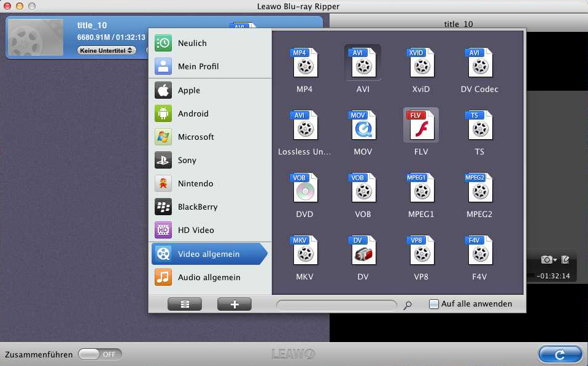Open the Keine Untertitel dropdown
This screenshot has height=366, width=588.
pyautogui.click(x=107, y=50)
